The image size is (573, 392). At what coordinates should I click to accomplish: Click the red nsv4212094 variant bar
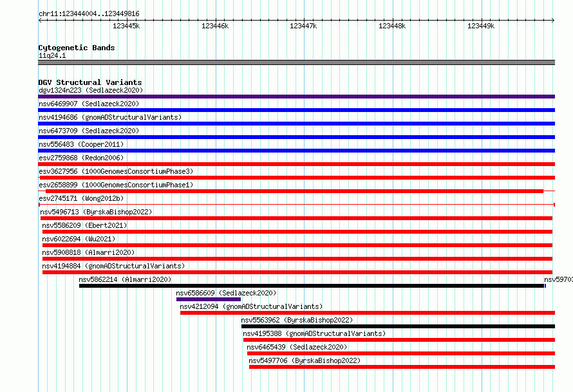tap(368, 313)
